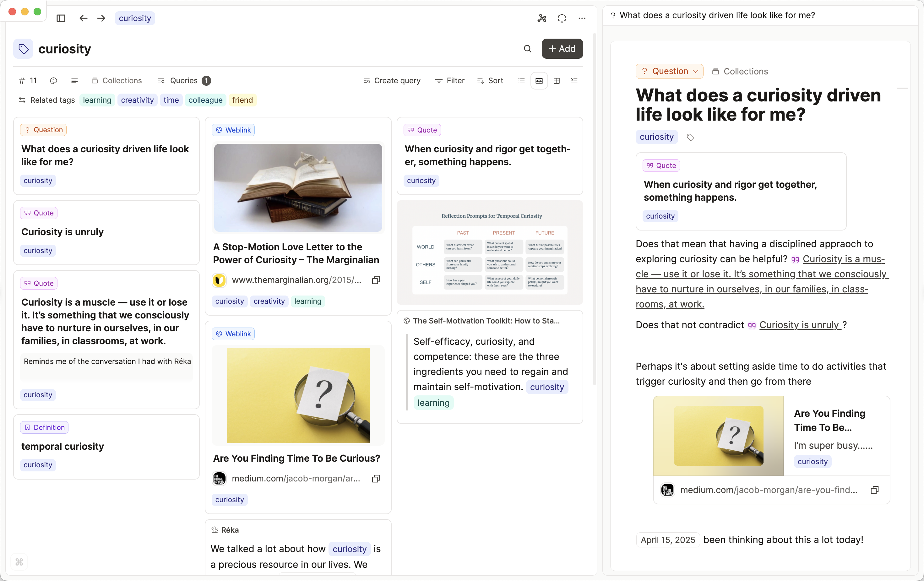Click Create query
This screenshot has width=924, height=581.
coord(392,81)
